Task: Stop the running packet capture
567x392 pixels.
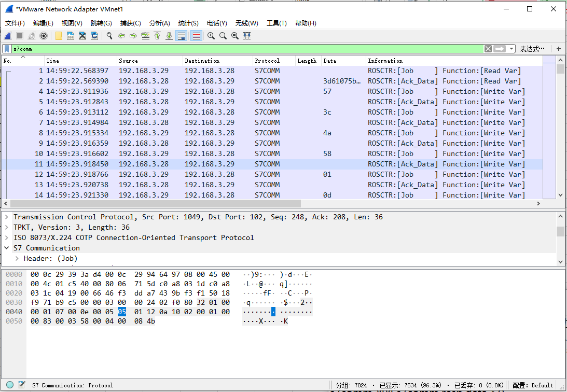Action: [20, 36]
